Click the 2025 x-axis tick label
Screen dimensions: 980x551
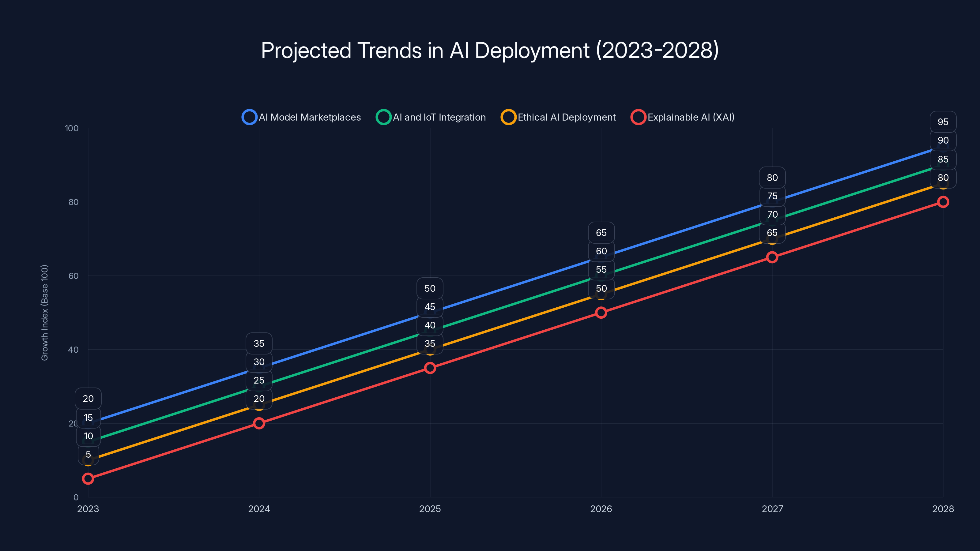pos(430,509)
